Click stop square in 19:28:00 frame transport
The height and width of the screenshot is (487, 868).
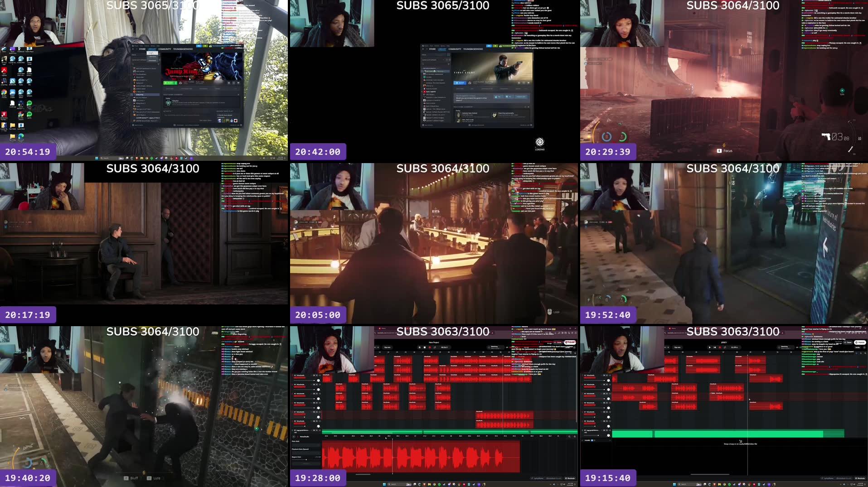pyautogui.click(x=425, y=347)
